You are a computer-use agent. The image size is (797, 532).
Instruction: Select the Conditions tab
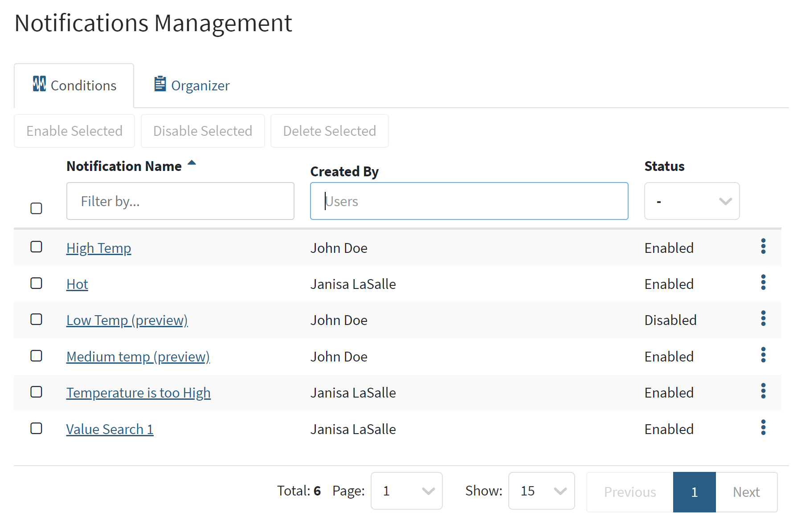(83, 85)
